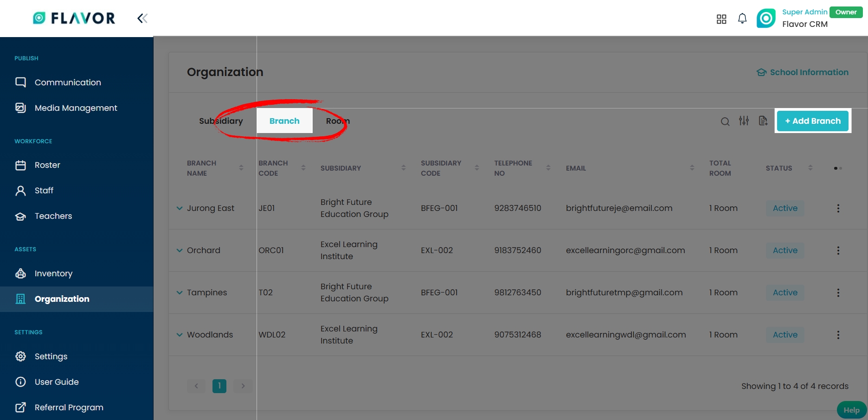Sort by Telephone No column arrows
868x420 pixels.
pyautogui.click(x=548, y=168)
